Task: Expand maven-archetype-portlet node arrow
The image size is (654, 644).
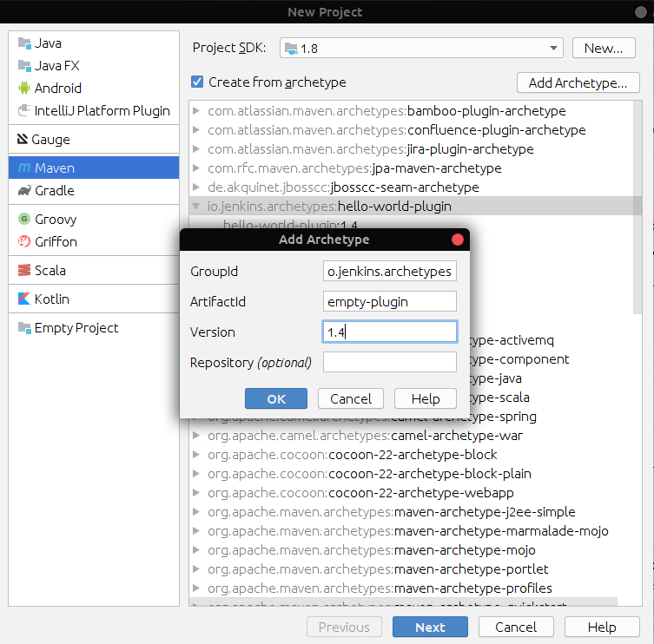Action: coord(195,569)
